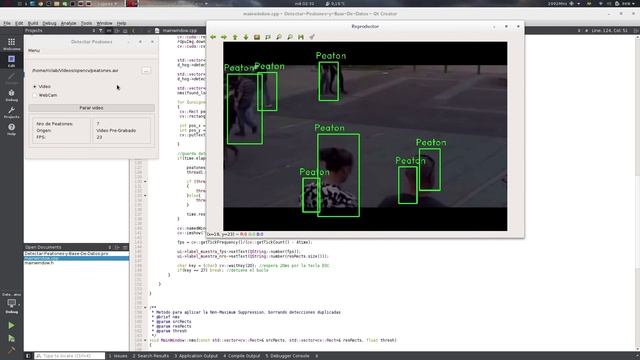The image size is (640, 360).
Task: Toggle the sidebar visibility icon in status bar
Action: pyautogui.click(x=28, y=356)
